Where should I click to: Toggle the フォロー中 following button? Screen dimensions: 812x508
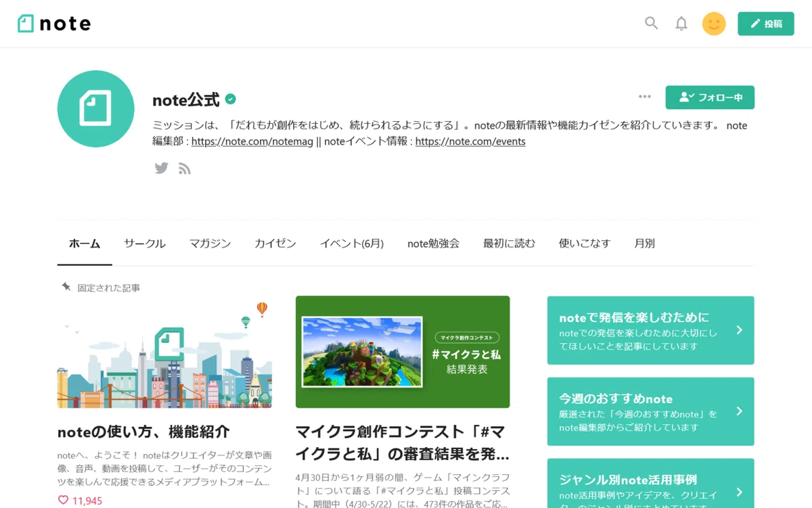coord(710,97)
